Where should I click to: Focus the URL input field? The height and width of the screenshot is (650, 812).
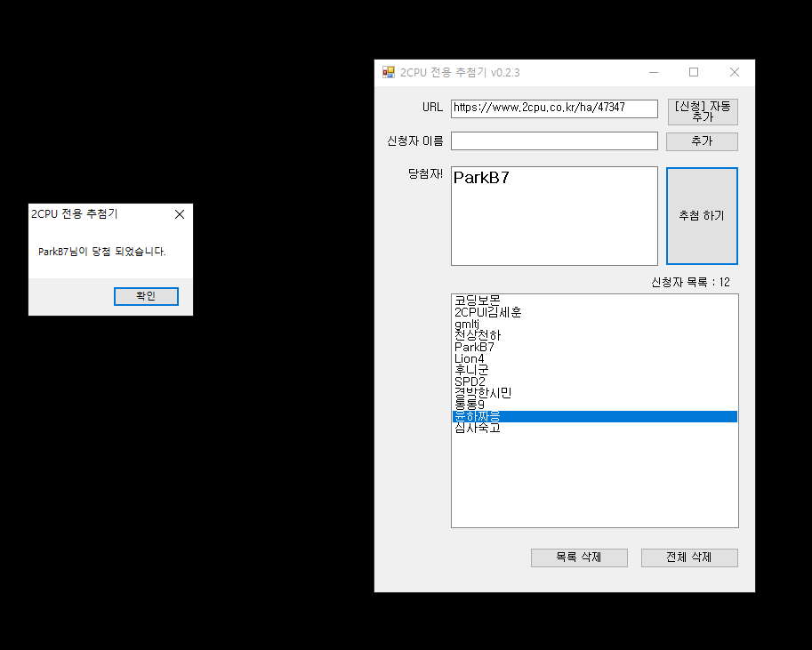[x=554, y=108]
